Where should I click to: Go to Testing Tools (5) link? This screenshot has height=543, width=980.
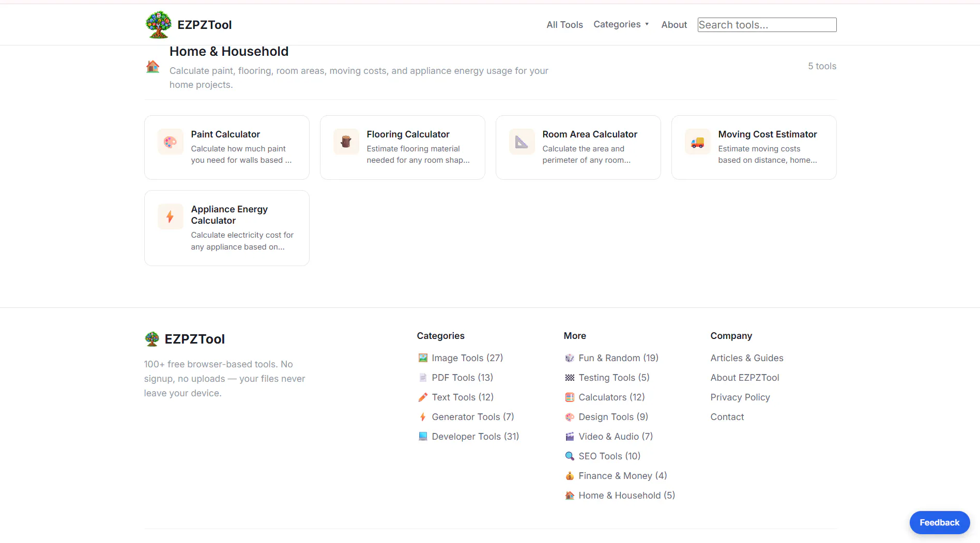coord(614,378)
